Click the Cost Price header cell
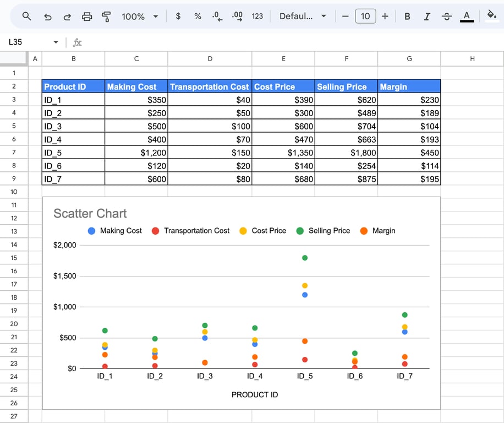 click(x=283, y=86)
